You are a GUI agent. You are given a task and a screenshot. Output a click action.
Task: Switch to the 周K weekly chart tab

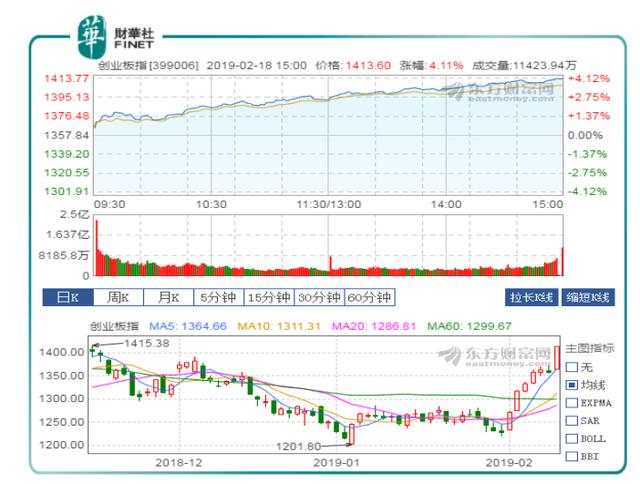click(x=118, y=297)
